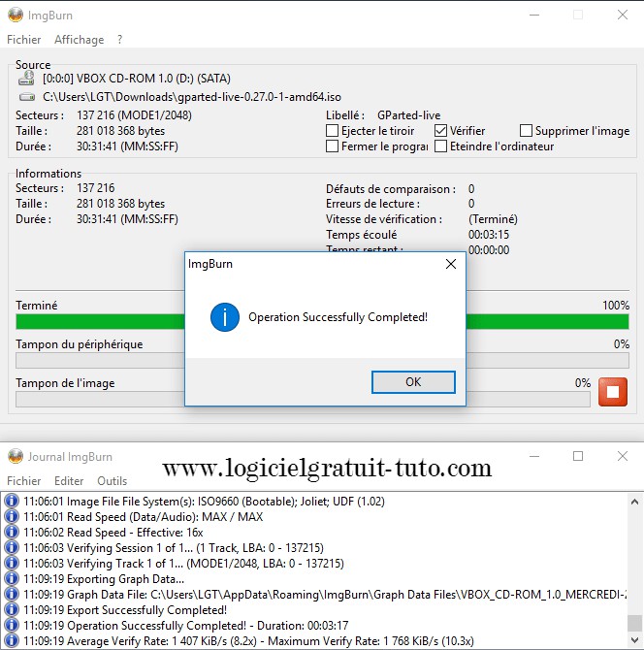Open the Fichier menu in ImgBurn window
Viewport: 644px width, 650px height.
[24, 40]
